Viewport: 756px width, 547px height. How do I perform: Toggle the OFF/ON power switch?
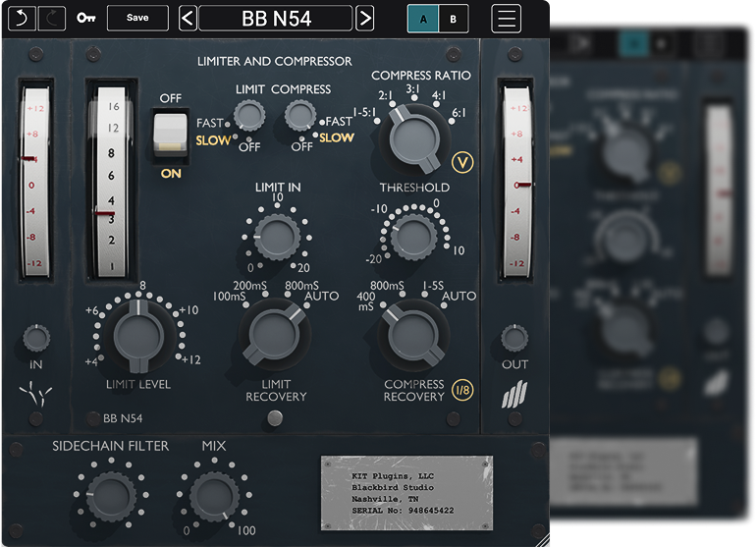pyautogui.click(x=171, y=133)
